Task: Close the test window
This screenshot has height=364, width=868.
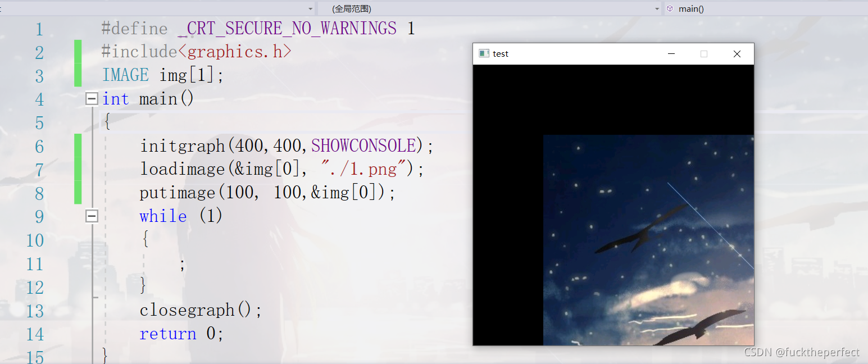Action: point(737,54)
